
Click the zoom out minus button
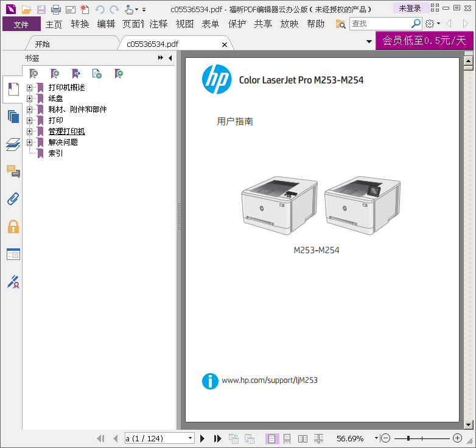click(x=385, y=438)
